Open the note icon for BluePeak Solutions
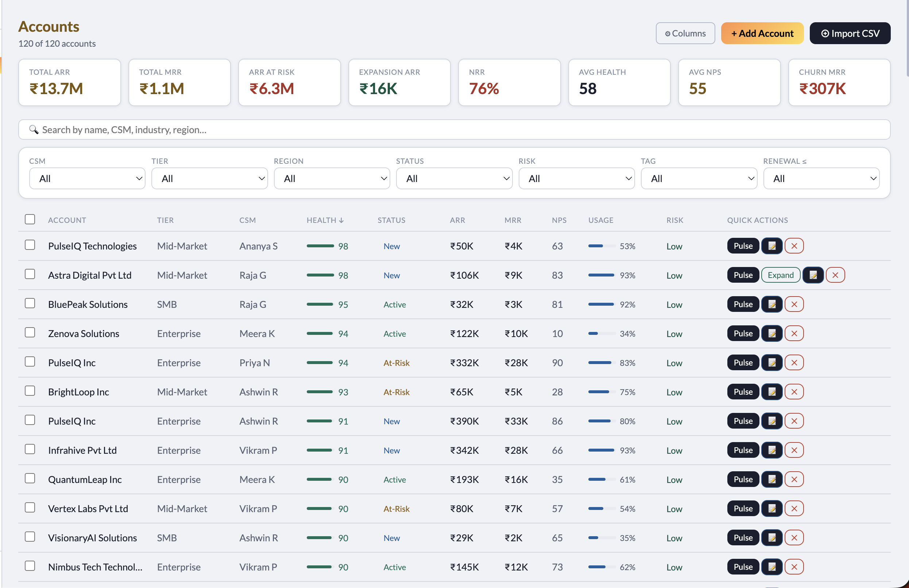This screenshot has width=909, height=588. (x=771, y=304)
